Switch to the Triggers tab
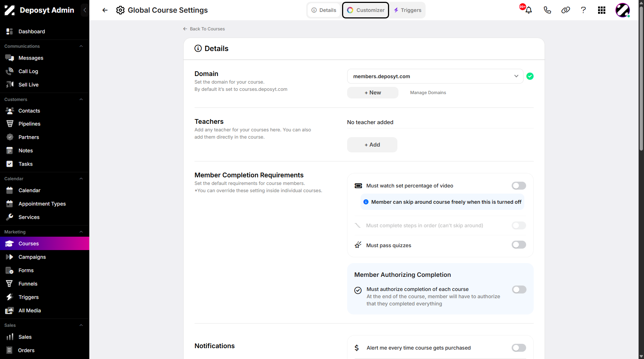Viewport: 644px width, 359px height. pyautogui.click(x=408, y=10)
